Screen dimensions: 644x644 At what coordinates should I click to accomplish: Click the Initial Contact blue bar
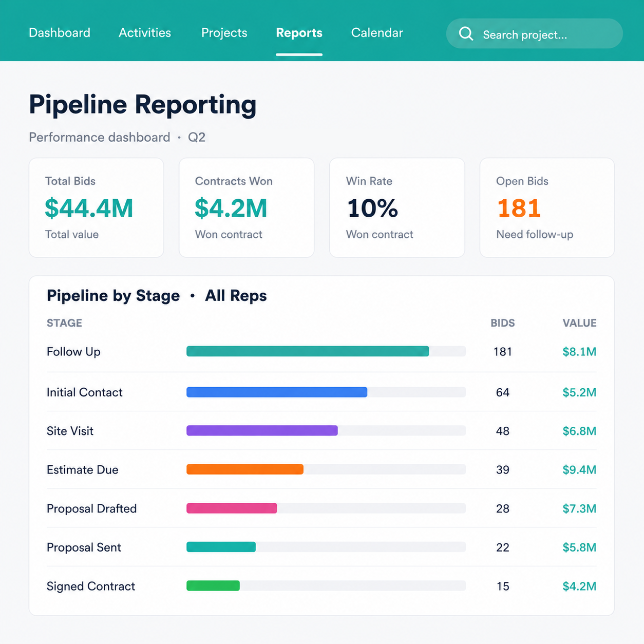277,392
